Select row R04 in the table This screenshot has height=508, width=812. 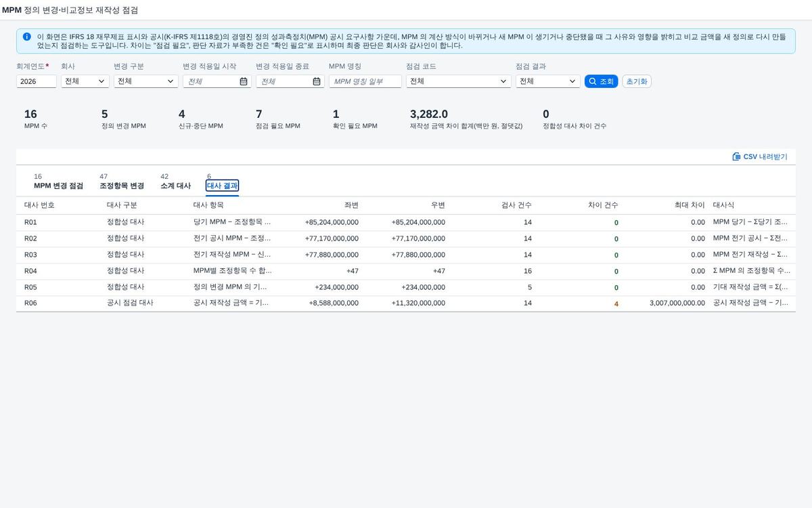tap(406, 271)
